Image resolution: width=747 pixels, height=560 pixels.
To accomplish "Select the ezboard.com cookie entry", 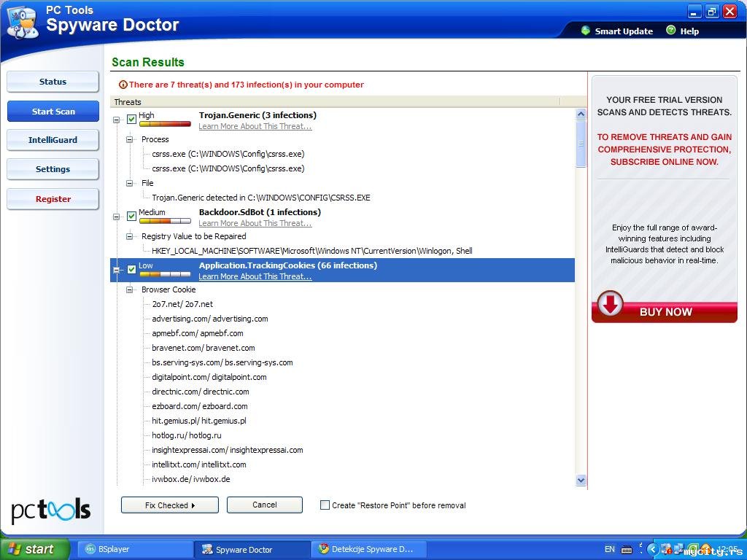I will (x=200, y=406).
